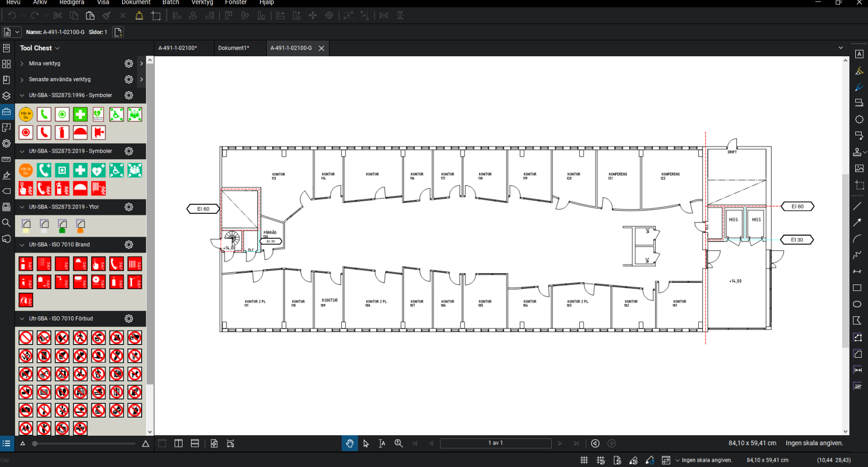The image size is (868, 467).
Task: Select the Rectangle markup tool
Action: [x=857, y=288]
